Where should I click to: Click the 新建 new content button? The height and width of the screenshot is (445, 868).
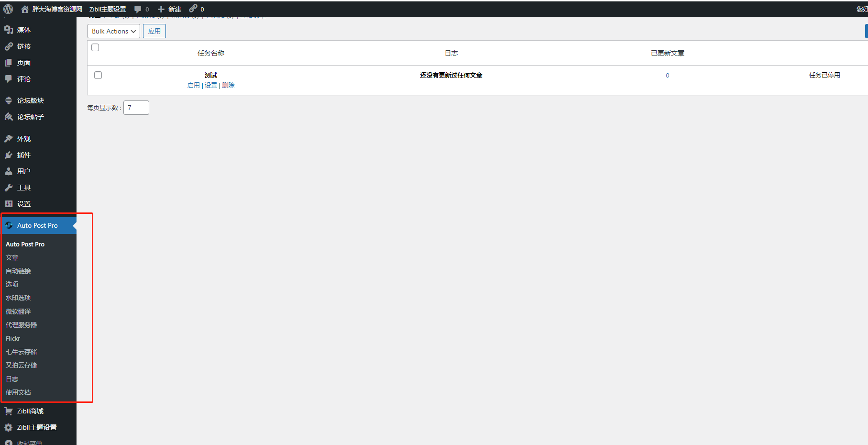[169, 9]
